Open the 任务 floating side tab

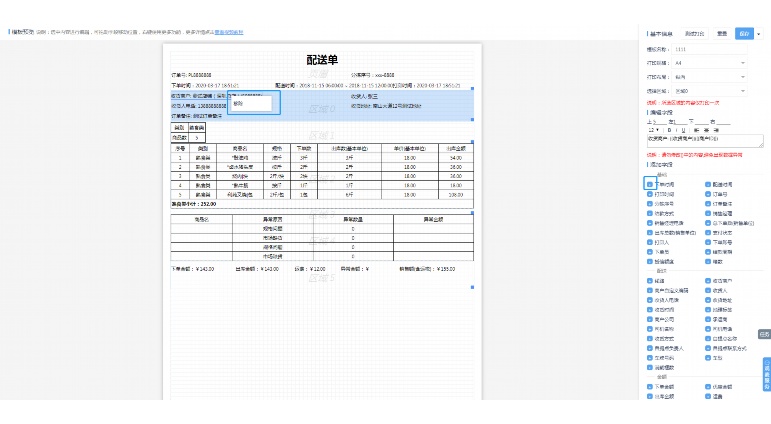point(764,334)
